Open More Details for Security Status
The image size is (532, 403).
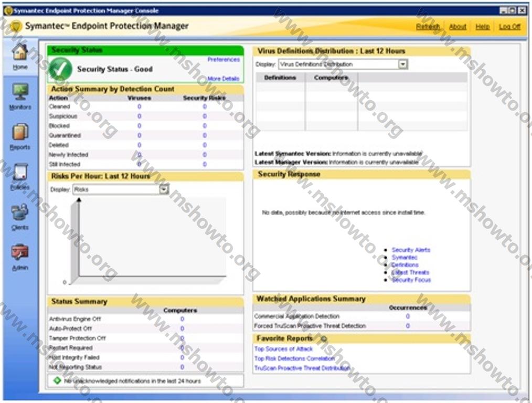click(224, 79)
